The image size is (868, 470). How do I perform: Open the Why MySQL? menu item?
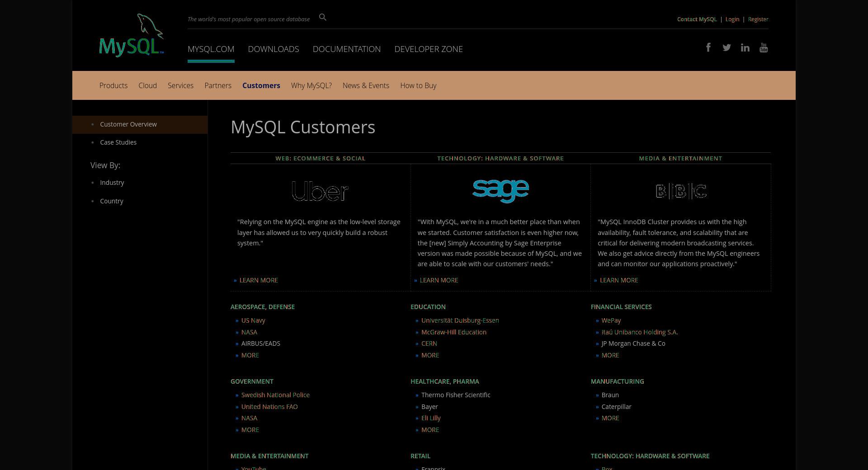(x=311, y=85)
